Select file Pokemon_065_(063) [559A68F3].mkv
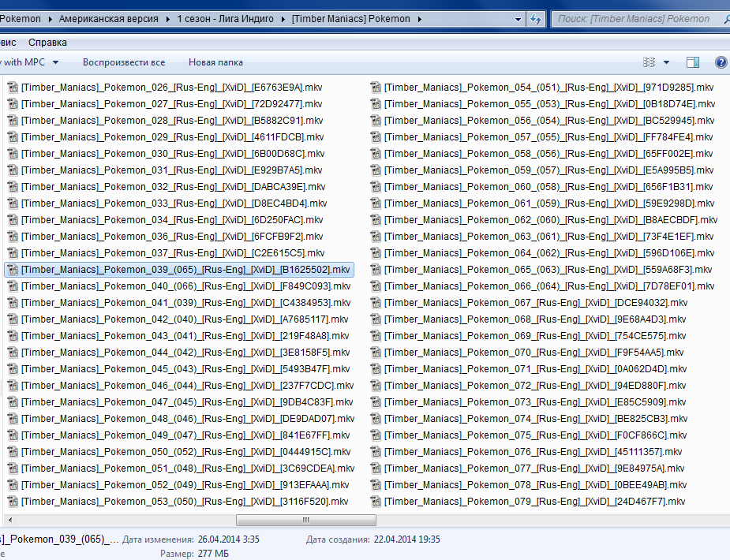 tap(548, 270)
